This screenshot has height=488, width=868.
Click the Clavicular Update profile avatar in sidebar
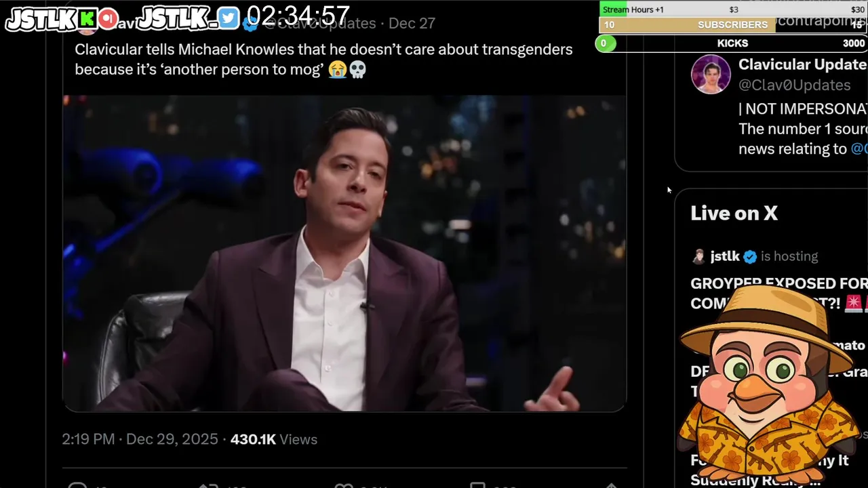click(711, 75)
